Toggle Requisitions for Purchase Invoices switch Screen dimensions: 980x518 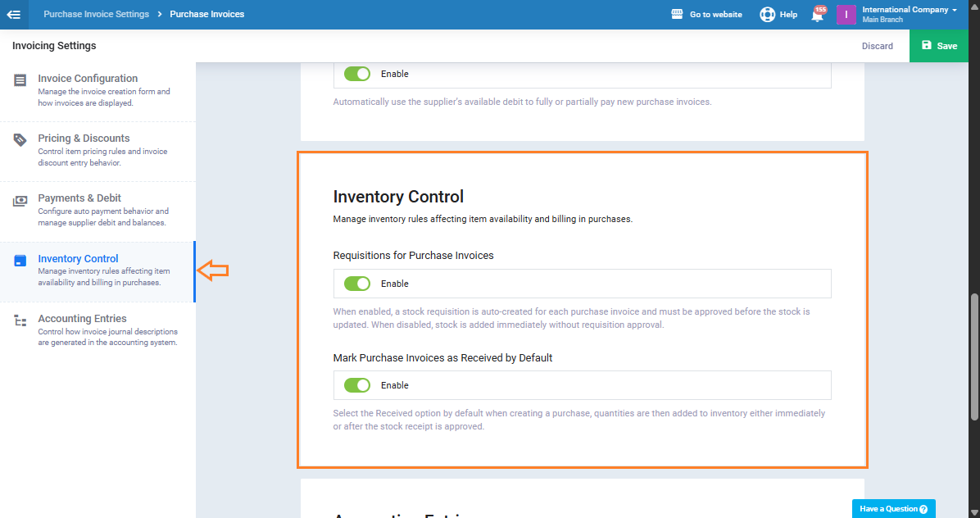pyautogui.click(x=357, y=284)
